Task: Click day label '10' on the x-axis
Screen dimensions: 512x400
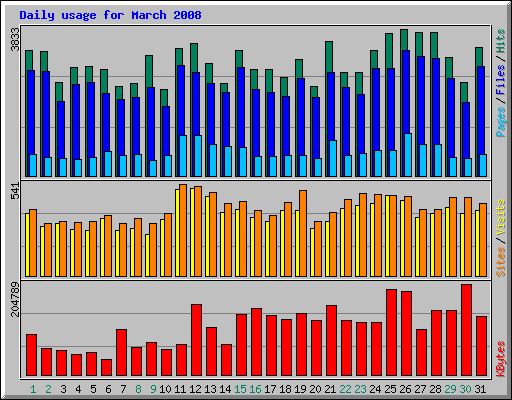Action: pos(165,389)
